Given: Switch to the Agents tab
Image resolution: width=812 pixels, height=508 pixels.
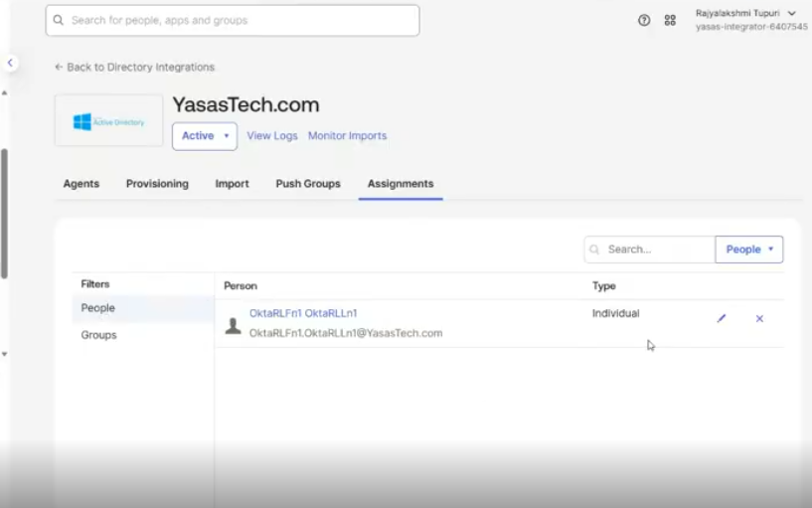Looking at the screenshot, I should point(81,184).
